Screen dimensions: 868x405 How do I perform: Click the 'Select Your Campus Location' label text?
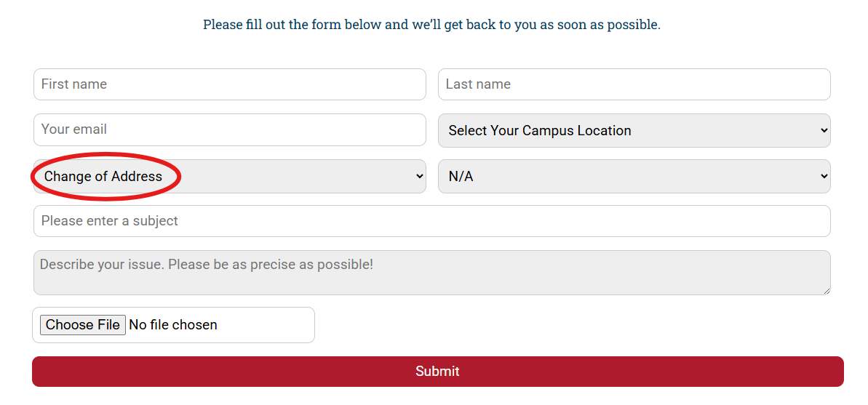pyautogui.click(x=539, y=131)
